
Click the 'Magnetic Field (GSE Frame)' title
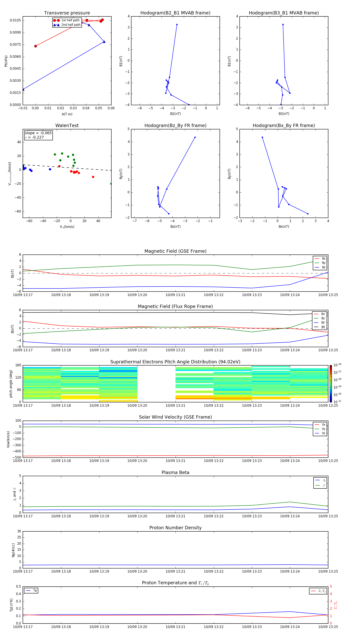click(x=175, y=251)
